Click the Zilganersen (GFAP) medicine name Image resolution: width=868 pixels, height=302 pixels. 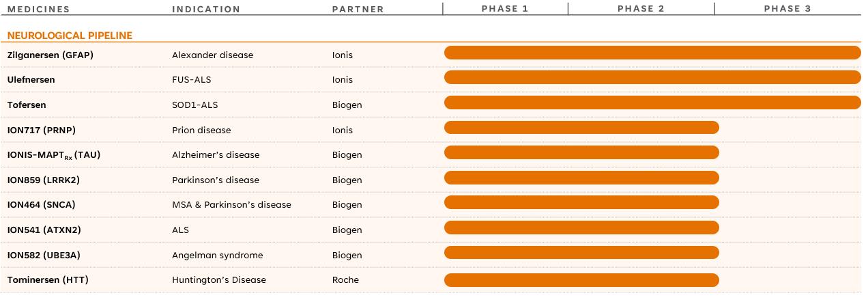pos(50,55)
